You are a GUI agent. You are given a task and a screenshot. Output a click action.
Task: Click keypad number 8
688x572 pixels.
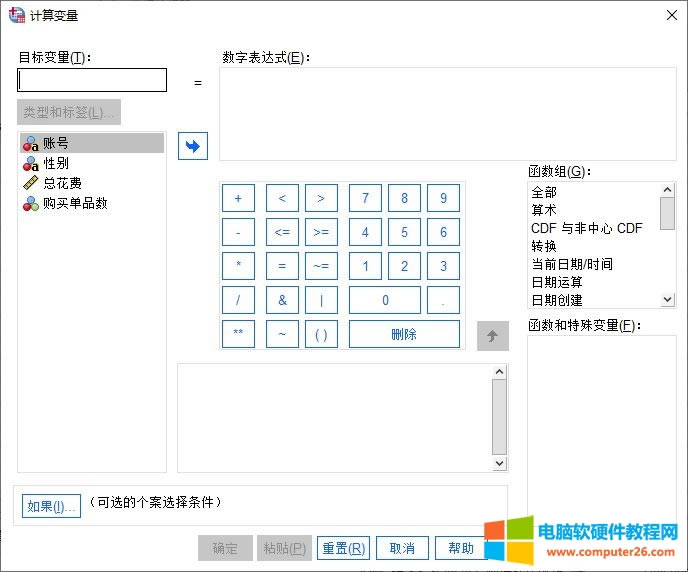pos(404,198)
